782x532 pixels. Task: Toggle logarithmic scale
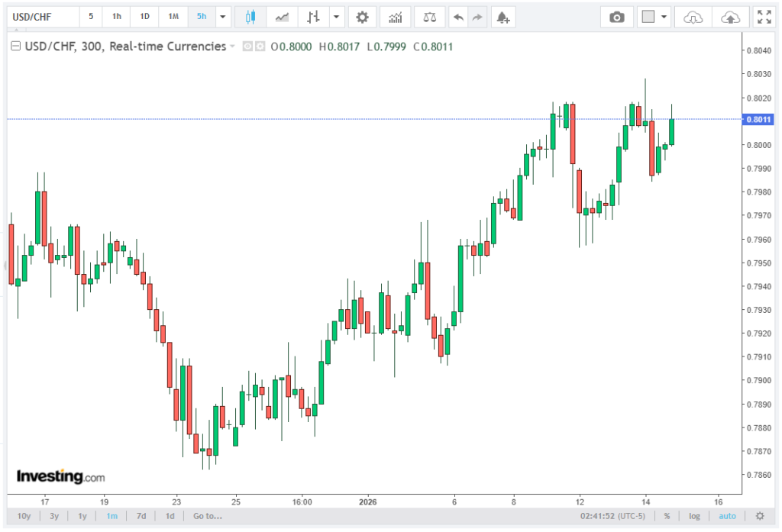694,516
